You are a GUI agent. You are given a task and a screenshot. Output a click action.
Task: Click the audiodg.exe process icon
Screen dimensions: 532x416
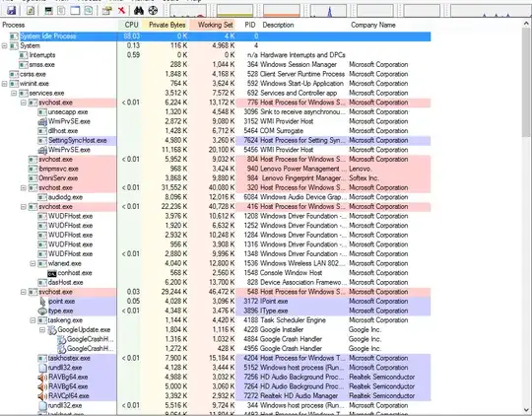pos(42,197)
